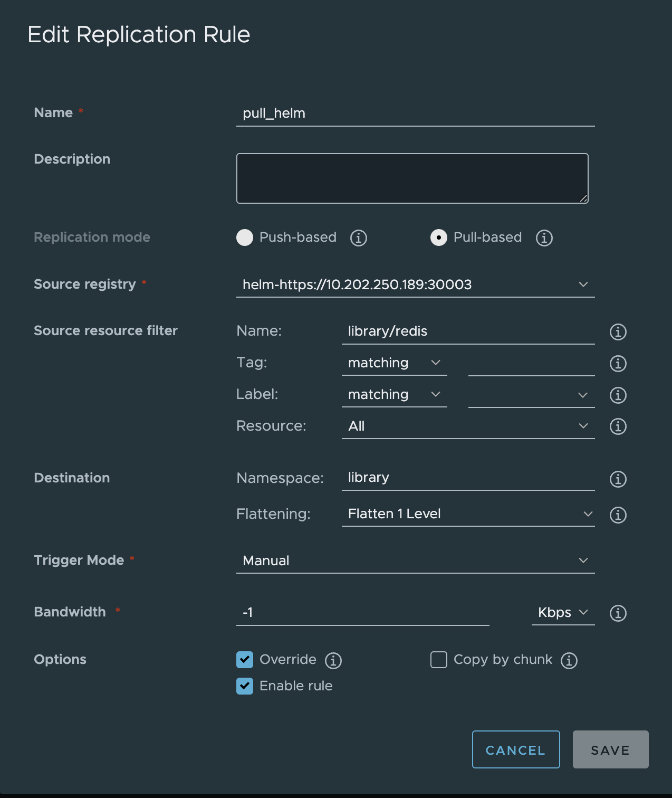Viewport: 672px width, 798px height.
Task: Click the Save button
Action: tap(610, 749)
